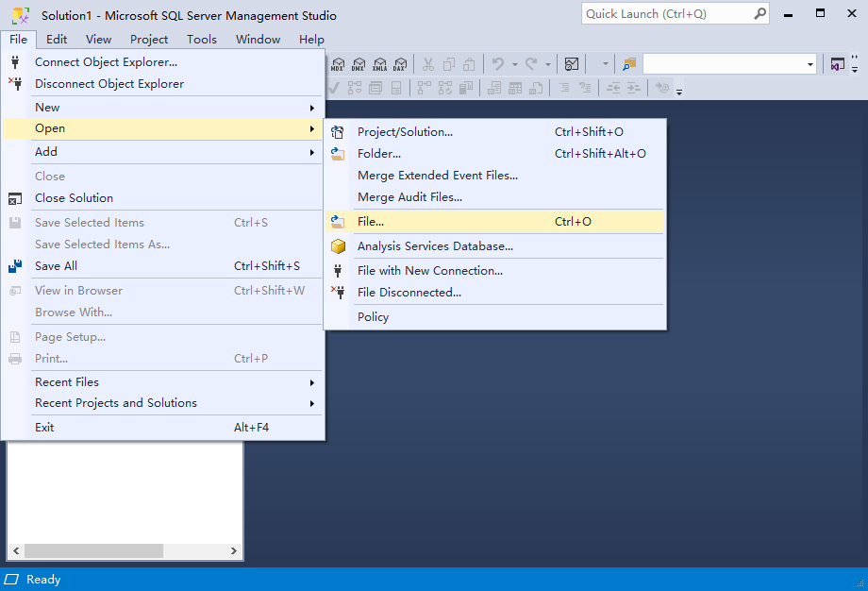
Task: Click the Connect Object Explorer plug icon
Action: coord(15,62)
